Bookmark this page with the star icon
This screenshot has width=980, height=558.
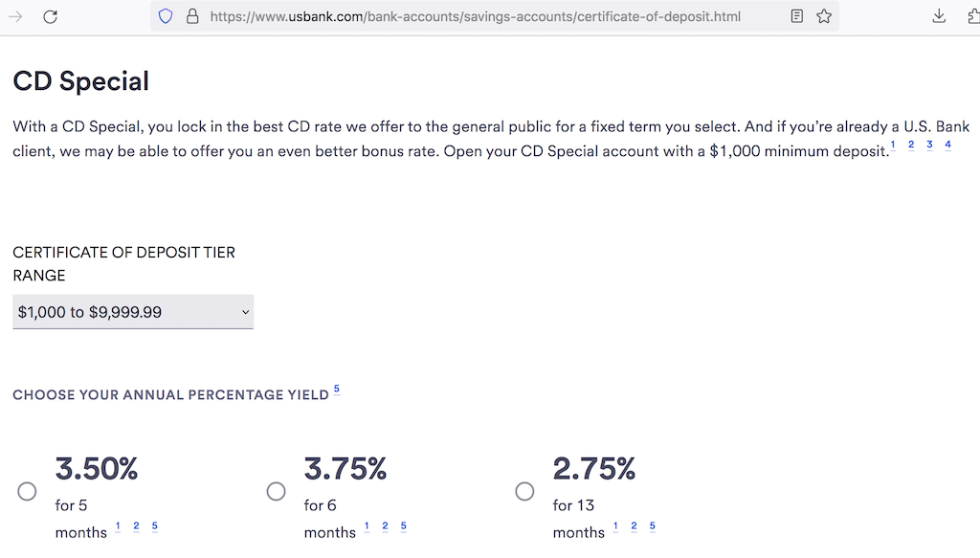click(x=824, y=16)
